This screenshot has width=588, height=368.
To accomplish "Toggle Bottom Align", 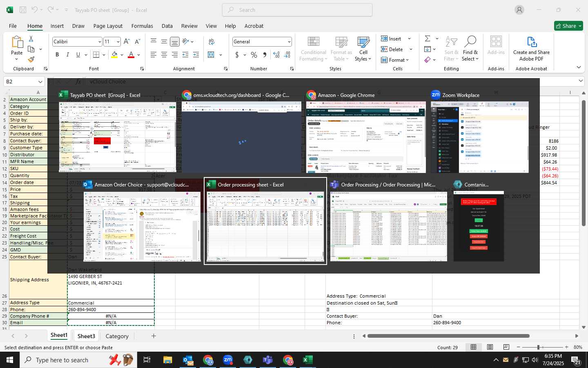I will click(175, 41).
